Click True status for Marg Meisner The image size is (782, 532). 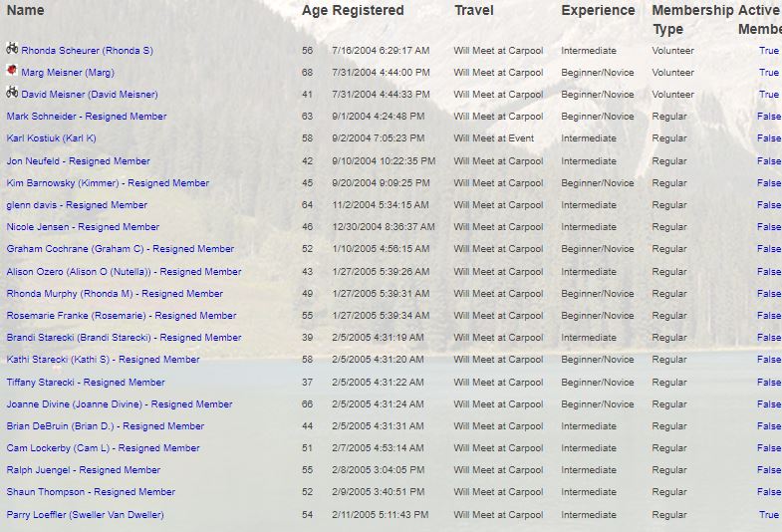coord(768,73)
